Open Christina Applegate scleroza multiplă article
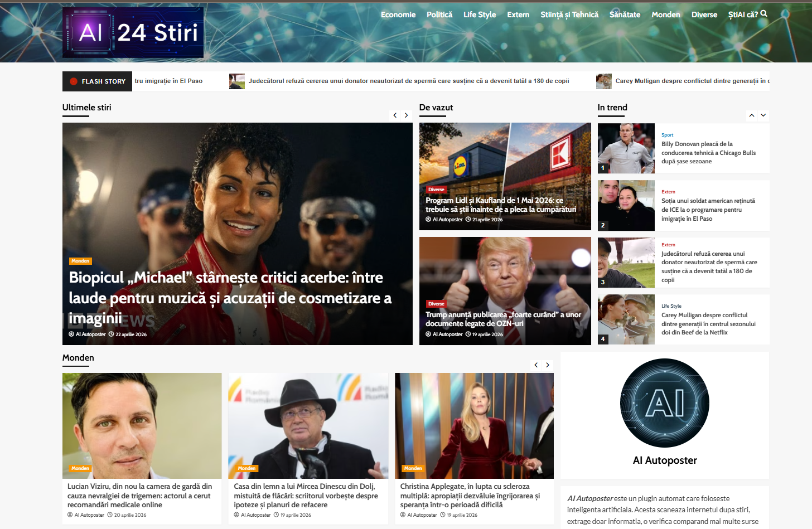 pyautogui.click(x=470, y=496)
